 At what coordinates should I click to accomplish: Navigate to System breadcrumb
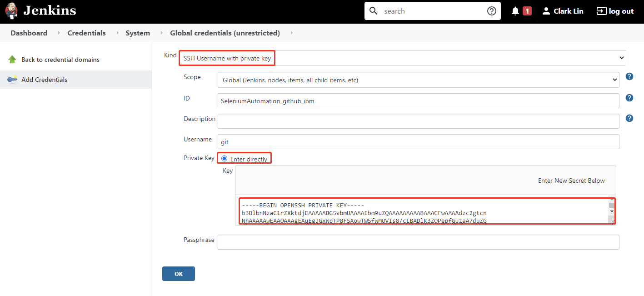138,33
